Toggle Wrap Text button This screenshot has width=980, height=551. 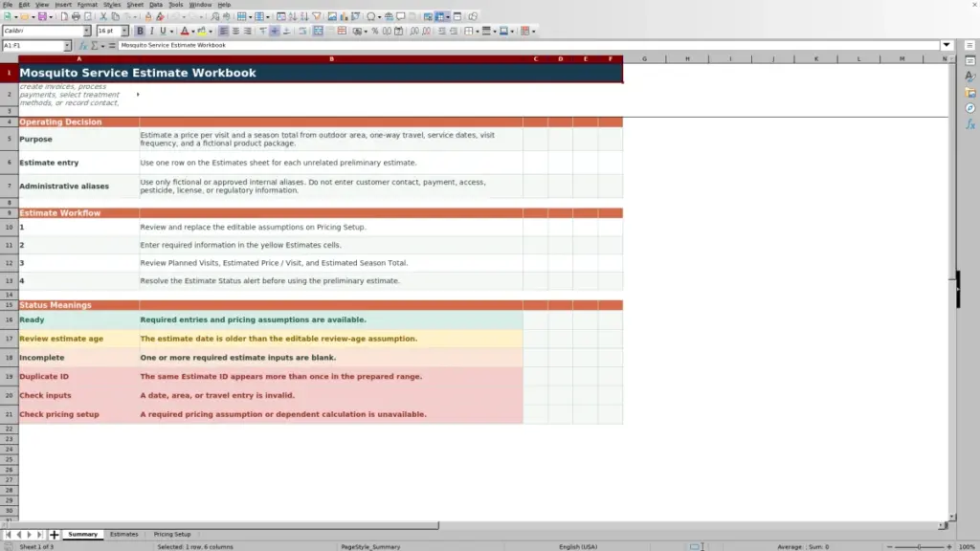click(x=302, y=31)
